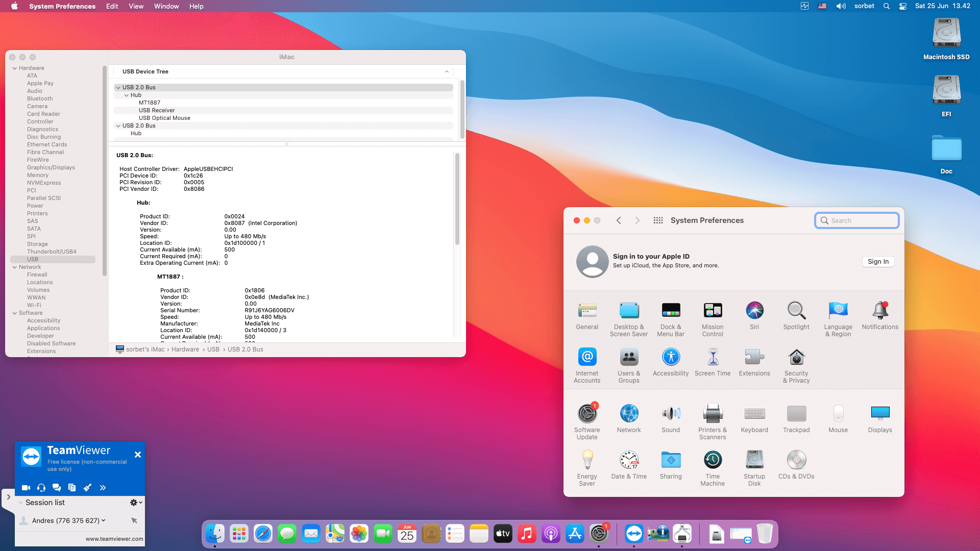The height and width of the screenshot is (551, 980).
Task: Open the Apple menu
Action: 14,6
